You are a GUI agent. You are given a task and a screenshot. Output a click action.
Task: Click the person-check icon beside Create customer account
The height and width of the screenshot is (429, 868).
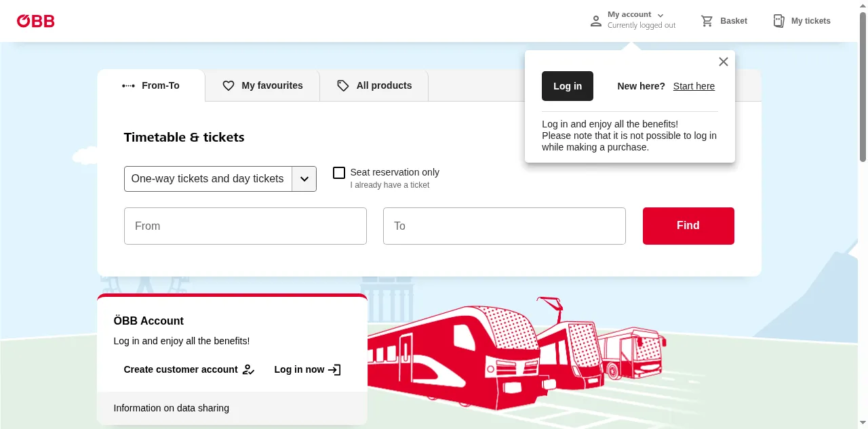pos(248,369)
